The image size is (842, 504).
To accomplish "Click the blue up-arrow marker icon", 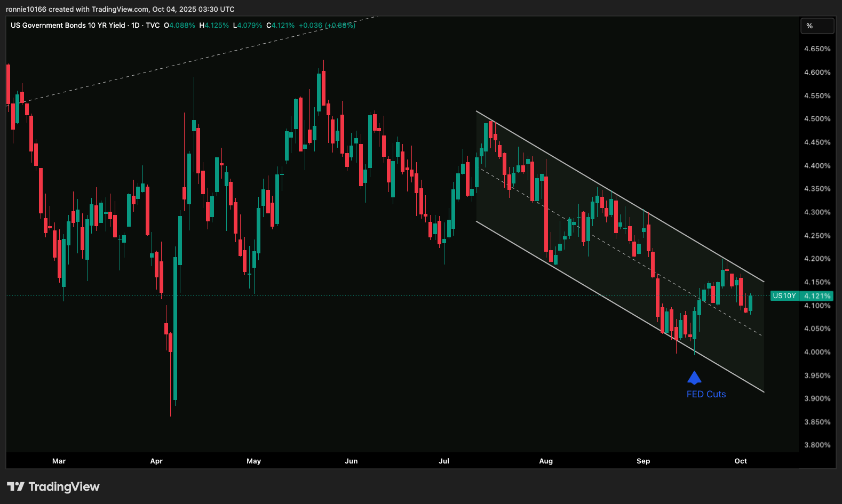I will 694,378.
